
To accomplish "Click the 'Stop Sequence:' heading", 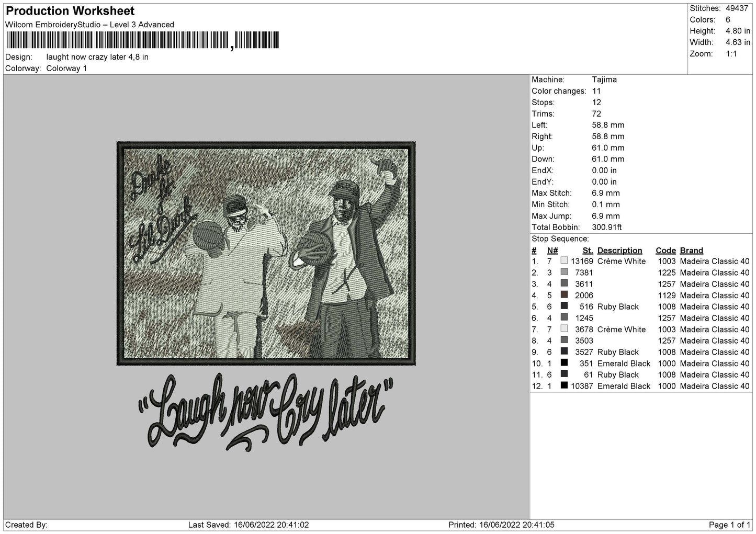I will 560,239.
